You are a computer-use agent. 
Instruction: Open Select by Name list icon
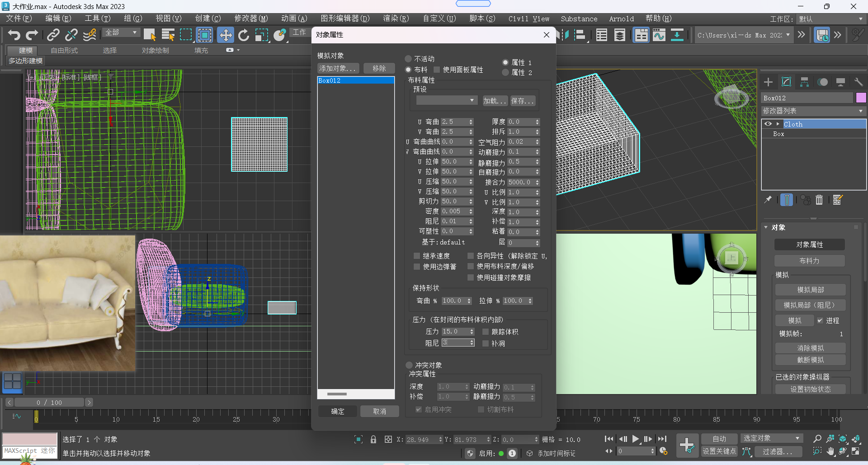tap(168, 35)
